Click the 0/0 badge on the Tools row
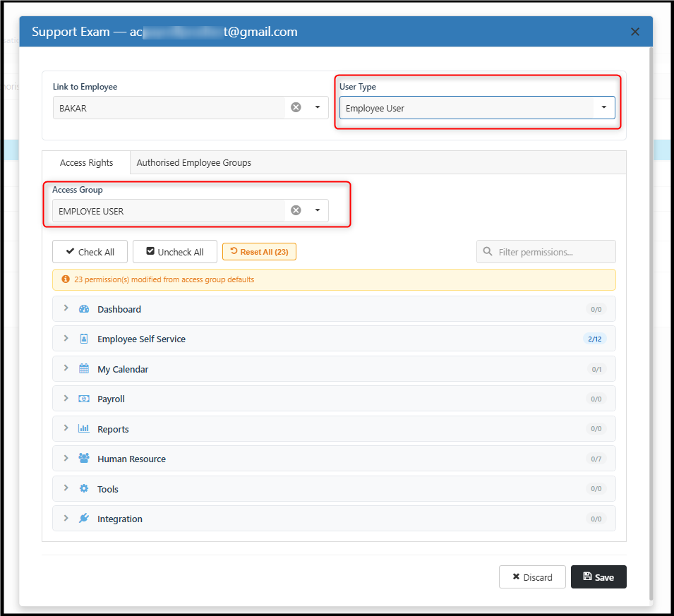 [x=596, y=489]
